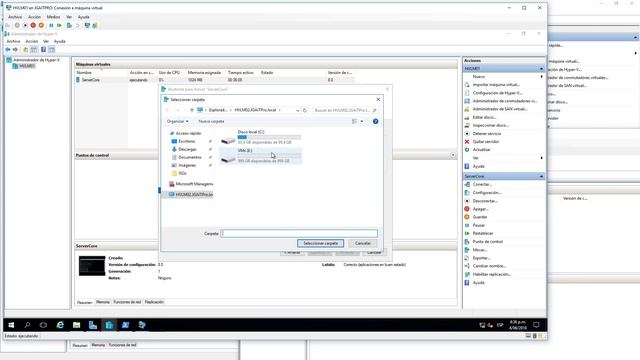Image resolution: width=640 pixels, height=360 pixels.
Task: Open Medios menu in VM connection window
Action: point(53,17)
